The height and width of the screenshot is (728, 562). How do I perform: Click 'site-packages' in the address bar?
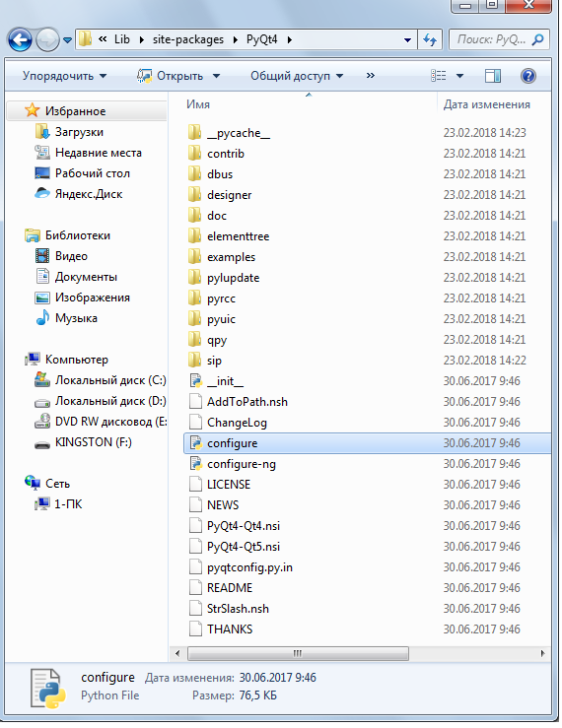pos(187,39)
